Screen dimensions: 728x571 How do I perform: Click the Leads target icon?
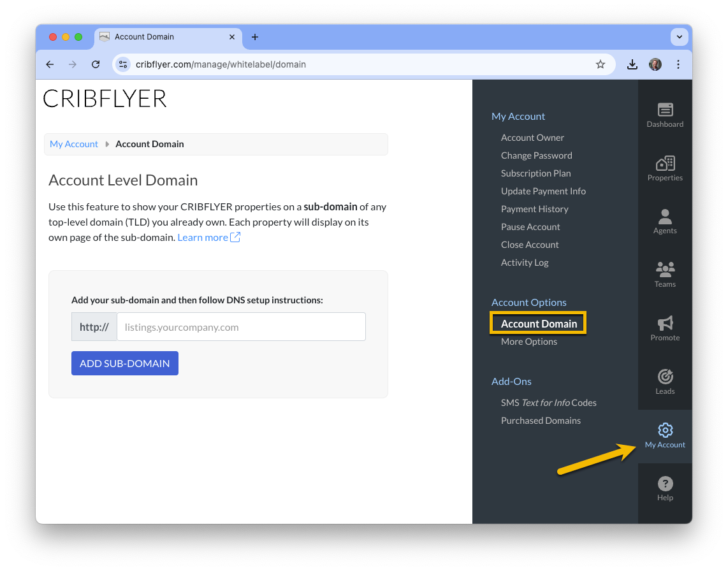tap(665, 377)
